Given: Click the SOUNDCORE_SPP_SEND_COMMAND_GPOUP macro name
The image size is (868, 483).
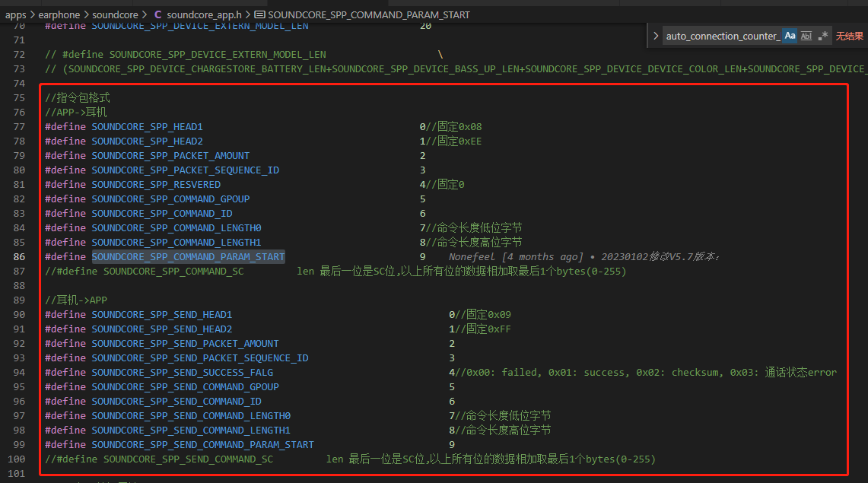Looking at the screenshot, I should tap(186, 386).
